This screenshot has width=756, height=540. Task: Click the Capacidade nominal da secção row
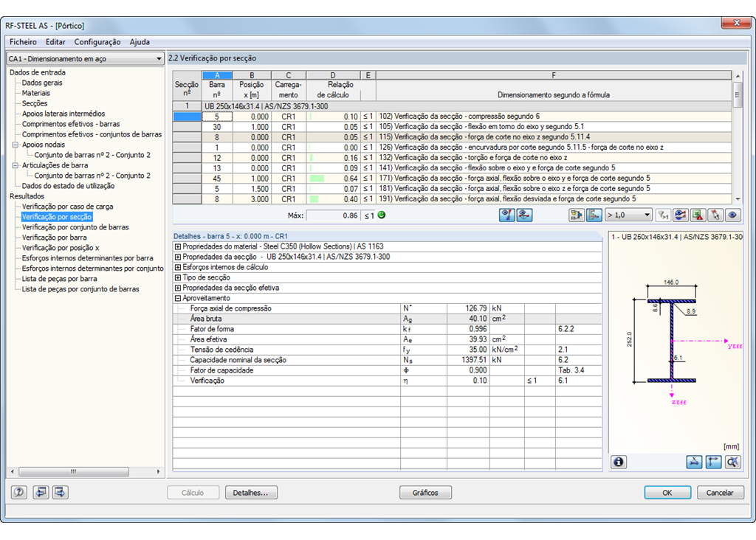388,360
